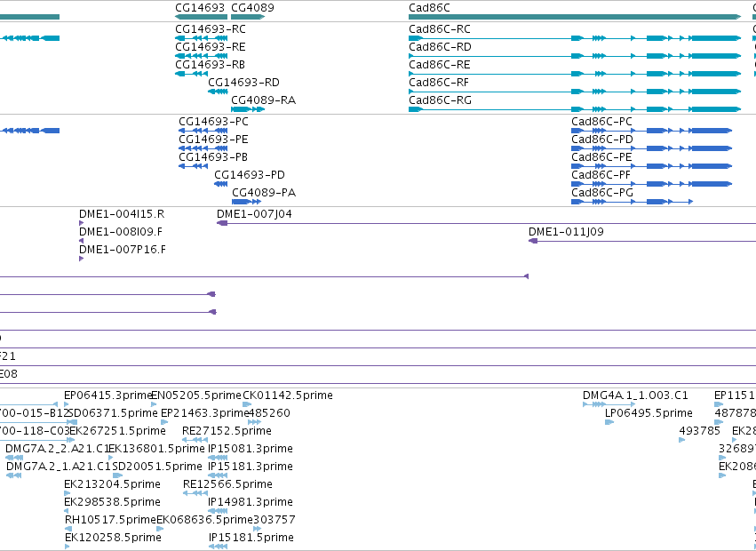Click EST LP06495.5prime label
Screen dimensions: 756x551
pyautogui.click(x=649, y=413)
